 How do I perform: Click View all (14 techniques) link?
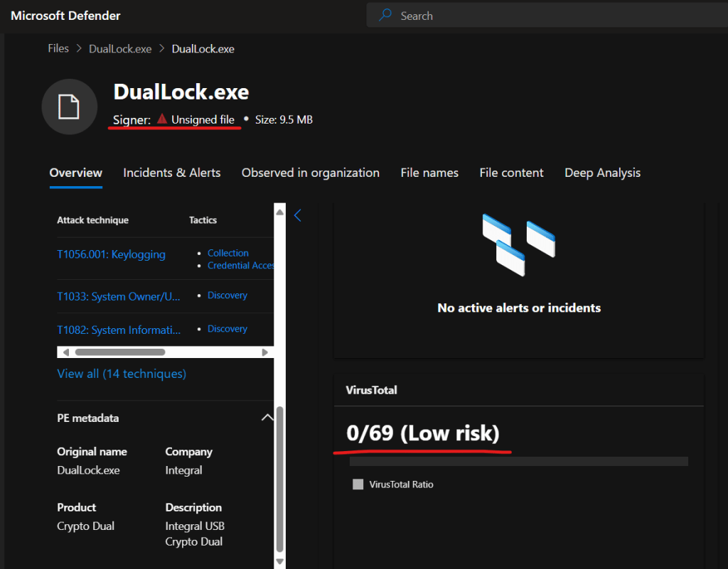pos(122,374)
